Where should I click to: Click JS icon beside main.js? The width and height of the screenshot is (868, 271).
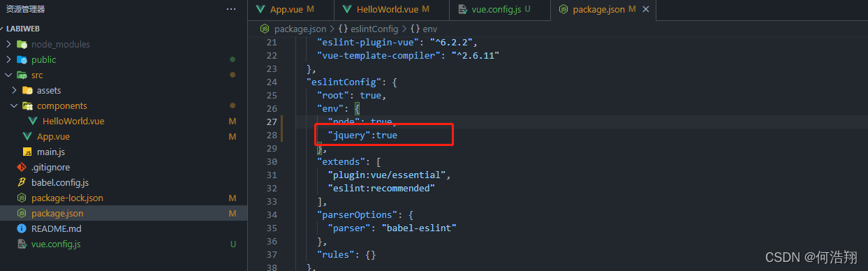[x=27, y=152]
